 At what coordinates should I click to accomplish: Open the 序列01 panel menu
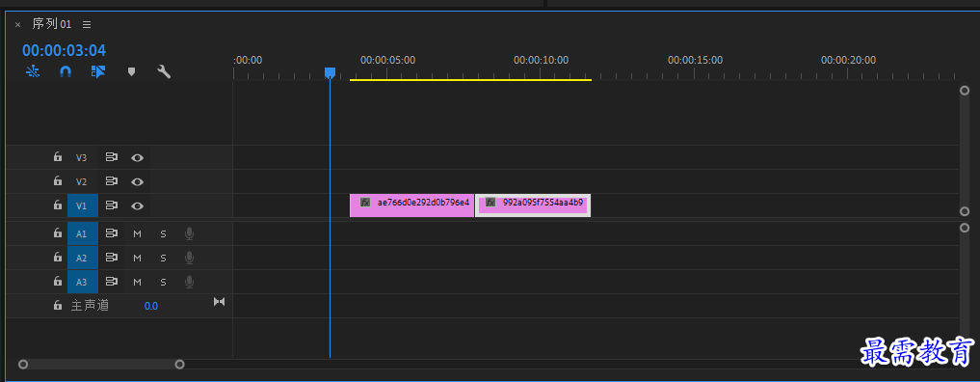point(87,24)
